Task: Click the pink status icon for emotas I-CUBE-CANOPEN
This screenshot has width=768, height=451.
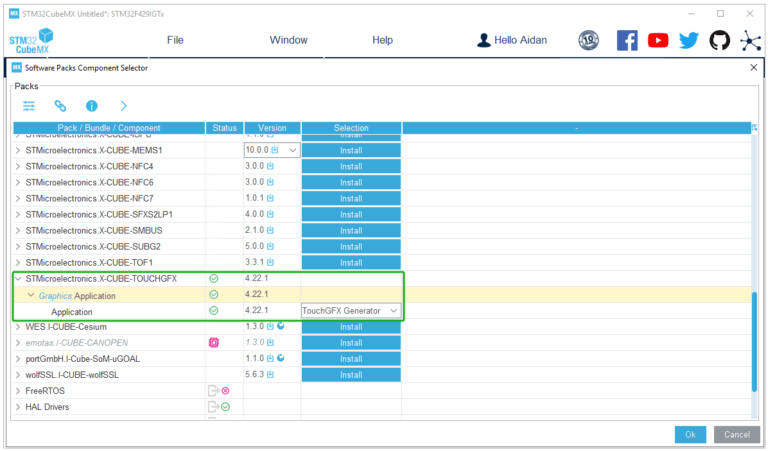Action: tap(213, 343)
